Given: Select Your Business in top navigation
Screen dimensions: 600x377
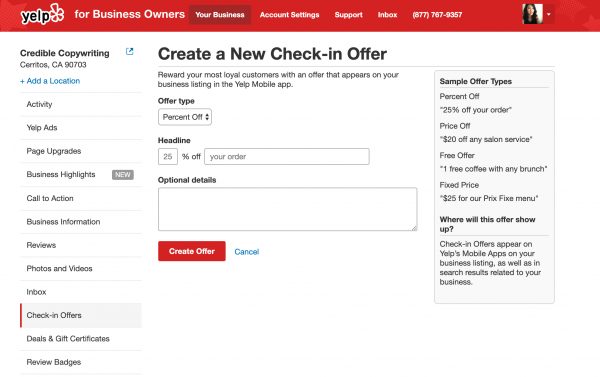Looking at the screenshot, I should (x=220, y=15).
